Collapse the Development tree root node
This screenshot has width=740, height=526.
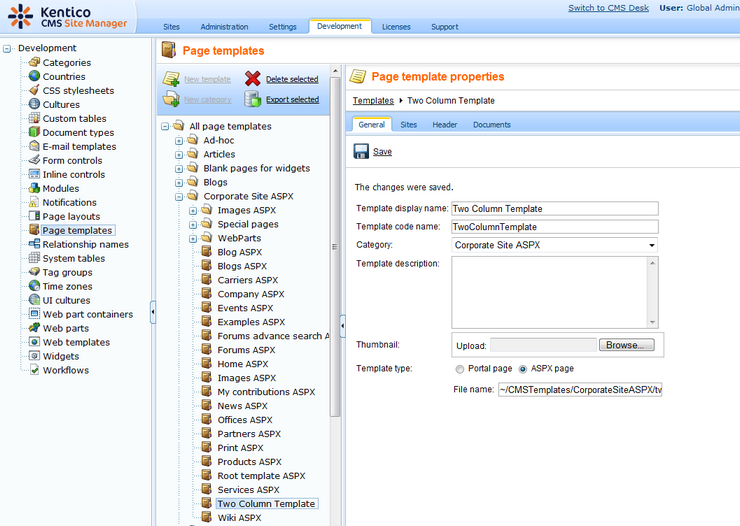click(8, 48)
